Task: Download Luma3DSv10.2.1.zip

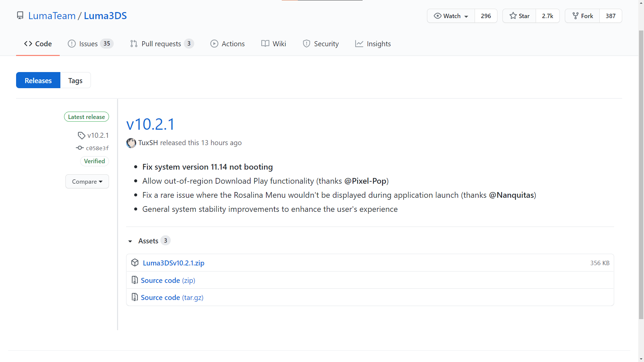Action: coord(173,263)
